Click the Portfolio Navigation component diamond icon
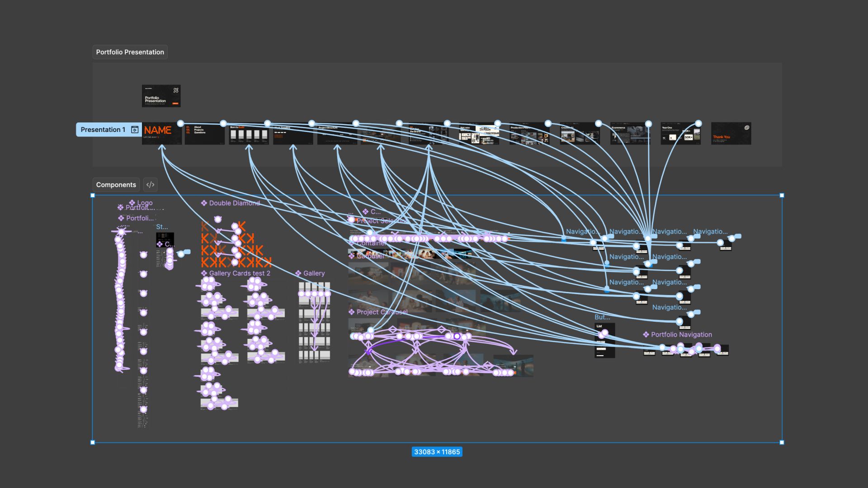Image resolution: width=868 pixels, height=488 pixels. click(646, 335)
